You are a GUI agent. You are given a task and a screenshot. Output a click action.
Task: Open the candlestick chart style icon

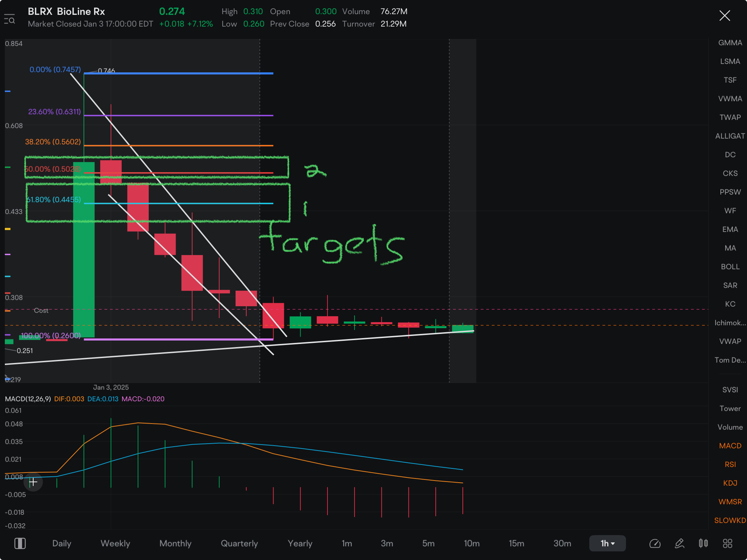tap(703, 543)
